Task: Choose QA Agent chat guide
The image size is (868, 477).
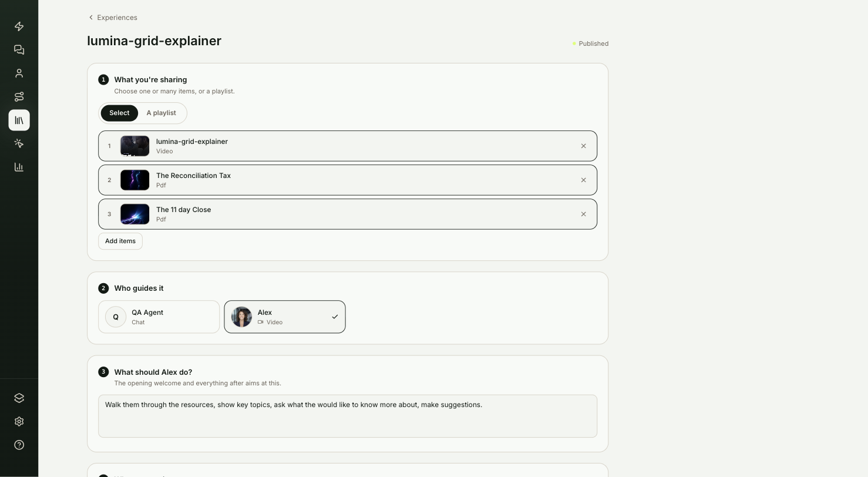Action: [159, 317]
